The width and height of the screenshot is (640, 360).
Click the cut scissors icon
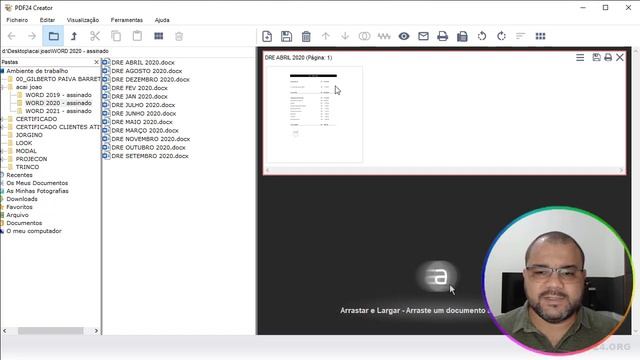pyautogui.click(x=95, y=36)
